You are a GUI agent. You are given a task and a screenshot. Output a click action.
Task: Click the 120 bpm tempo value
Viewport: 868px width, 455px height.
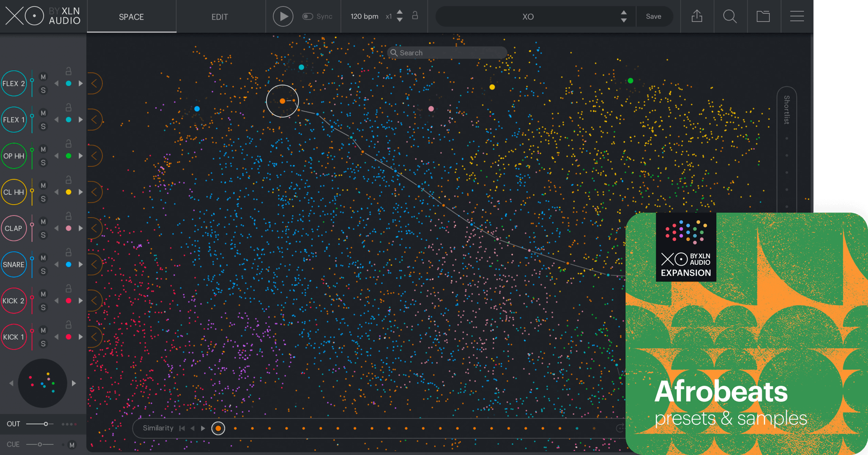pos(364,16)
